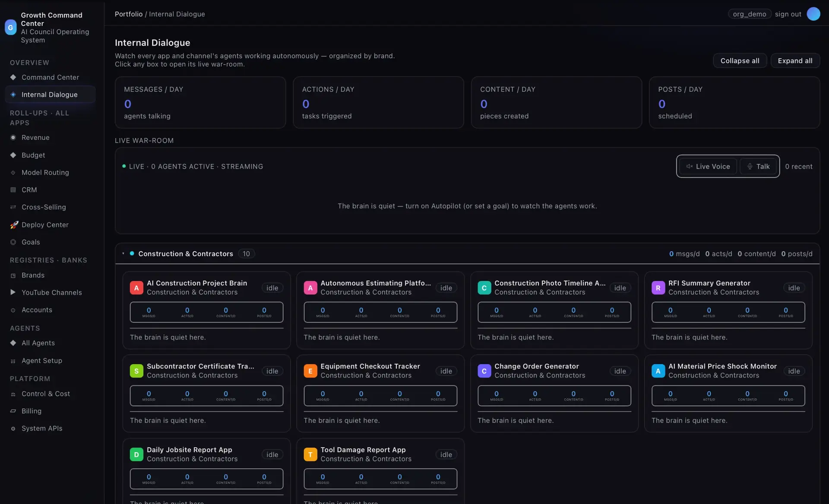
Task: Click the Internal Dialogue diamond icon
Action: 13,94
